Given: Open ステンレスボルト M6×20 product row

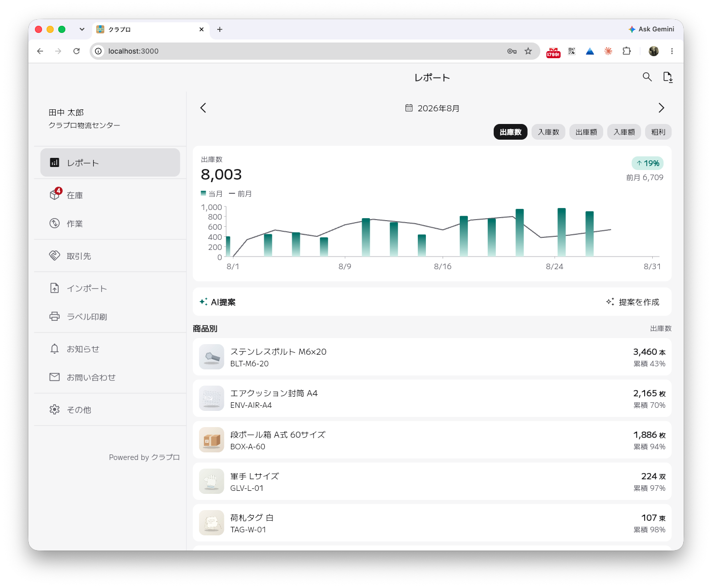Looking at the screenshot, I should (432, 357).
